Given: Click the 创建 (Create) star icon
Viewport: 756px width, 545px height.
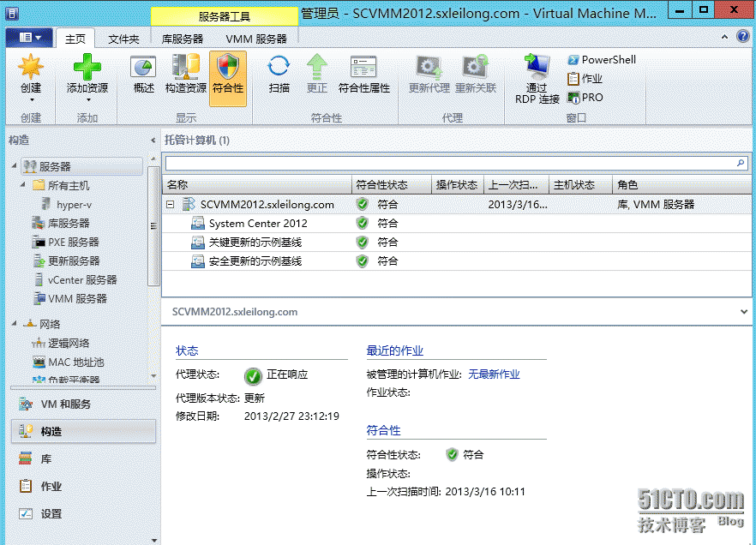Looking at the screenshot, I should point(31,67).
